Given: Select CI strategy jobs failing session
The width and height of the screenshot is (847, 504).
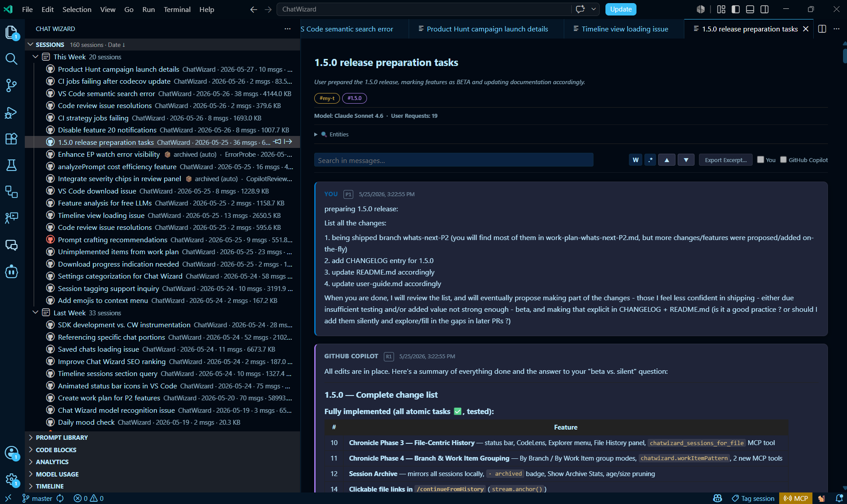Looking at the screenshot, I should 163,118.
